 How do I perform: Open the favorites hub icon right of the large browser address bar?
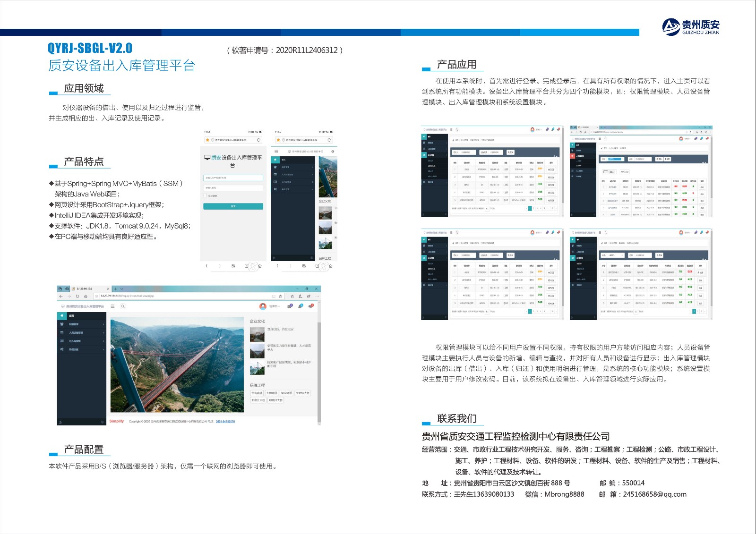[292, 296]
